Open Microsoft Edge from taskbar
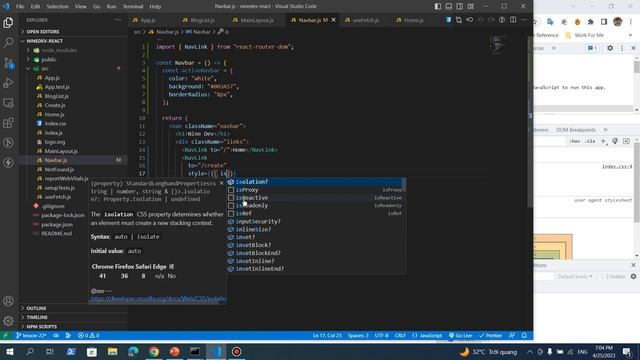The width and height of the screenshot is (640, 360). [x=133, y=351]
